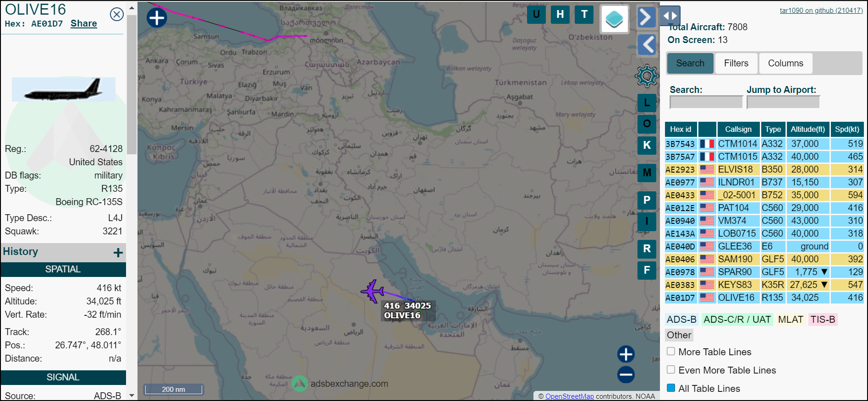Select CTM1014 row in aircraft table
The width and height of the screenshot is (868, 401).
[x=764, y=144]
